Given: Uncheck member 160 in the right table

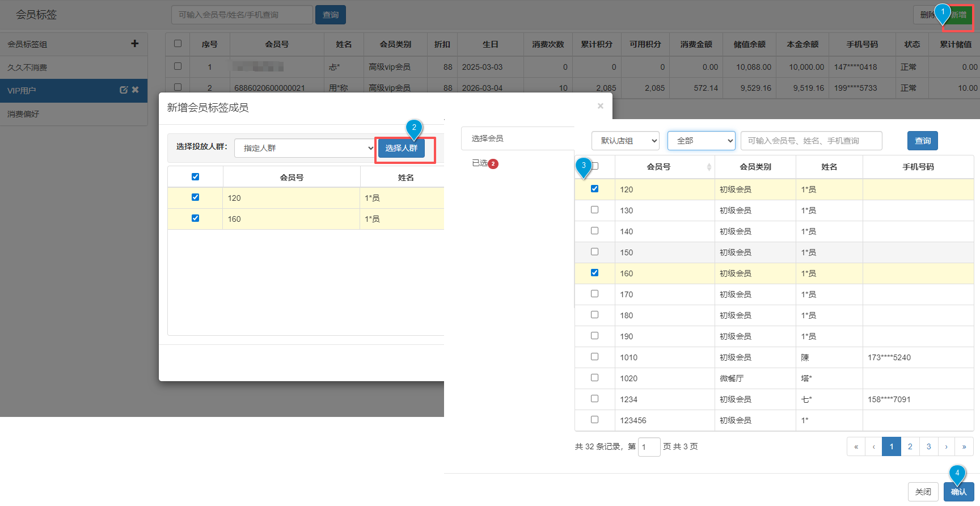Looking at the screenshot, I should [x=594, y=273].
